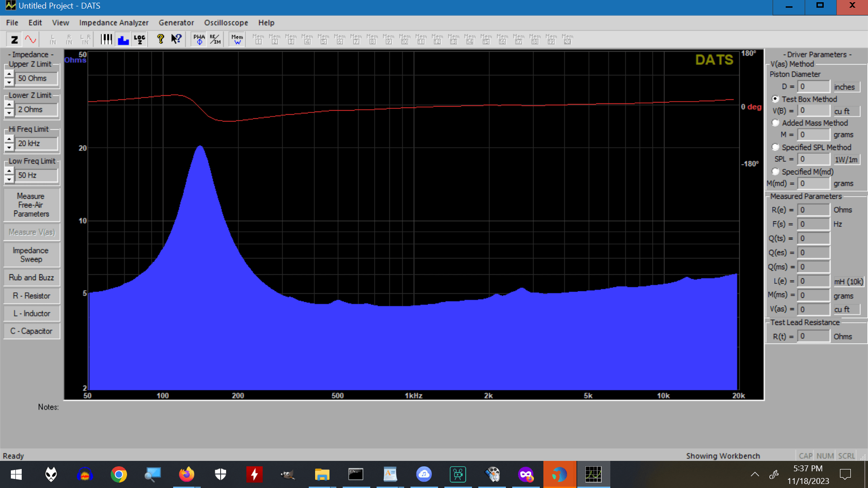Select the Test Box Method radio button
868x488 pixels.
(x=776, y=99)
